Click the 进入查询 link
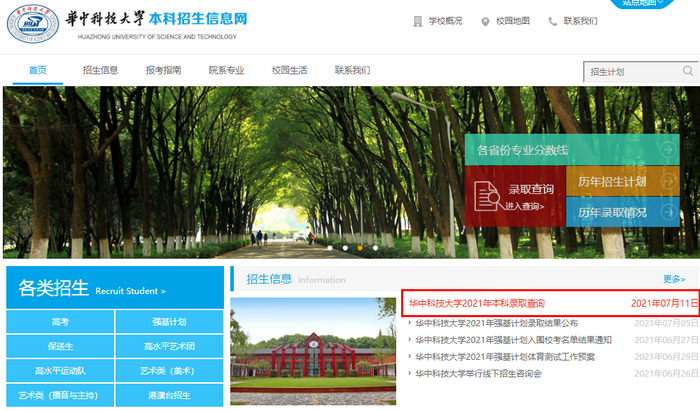The width and height of the screenshot is (700, 411). click(x=525, y=206)
